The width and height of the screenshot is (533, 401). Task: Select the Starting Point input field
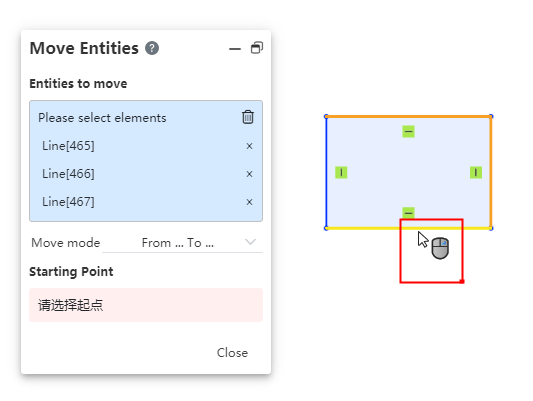pyautogui.click(x=146, y=305)
